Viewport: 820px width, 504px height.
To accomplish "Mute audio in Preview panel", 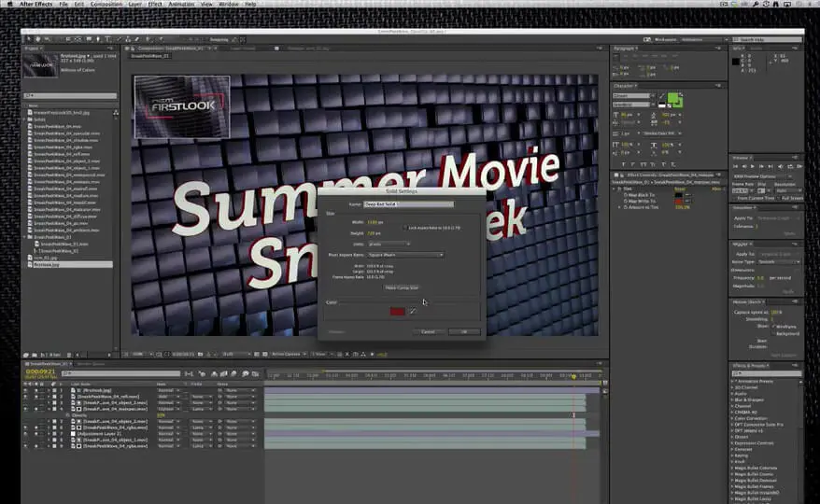I will click(x=781, y=166).
